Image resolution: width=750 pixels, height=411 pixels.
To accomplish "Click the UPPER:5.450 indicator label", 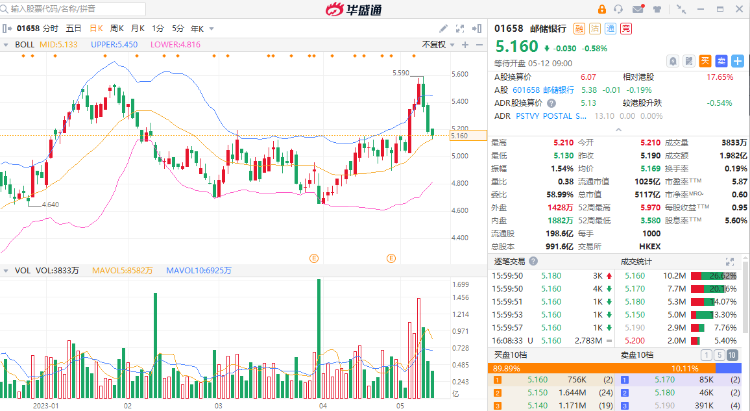I will coord(114,44).
